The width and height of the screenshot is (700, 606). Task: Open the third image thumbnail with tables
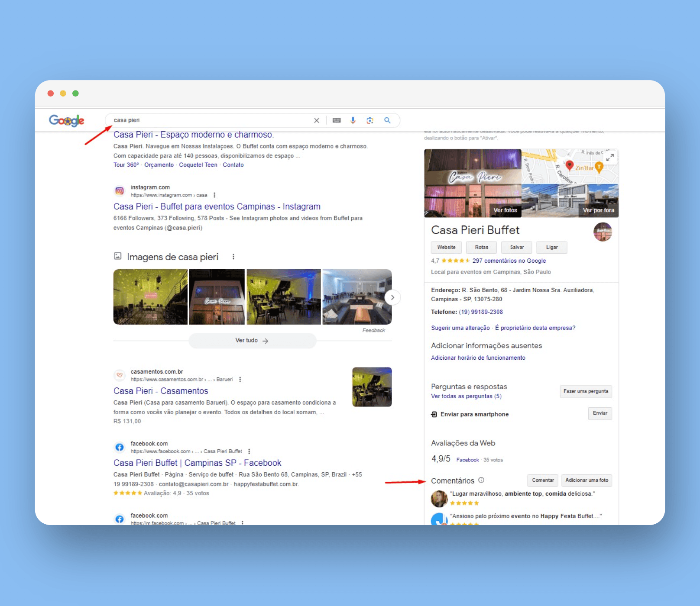click(284, 297)
